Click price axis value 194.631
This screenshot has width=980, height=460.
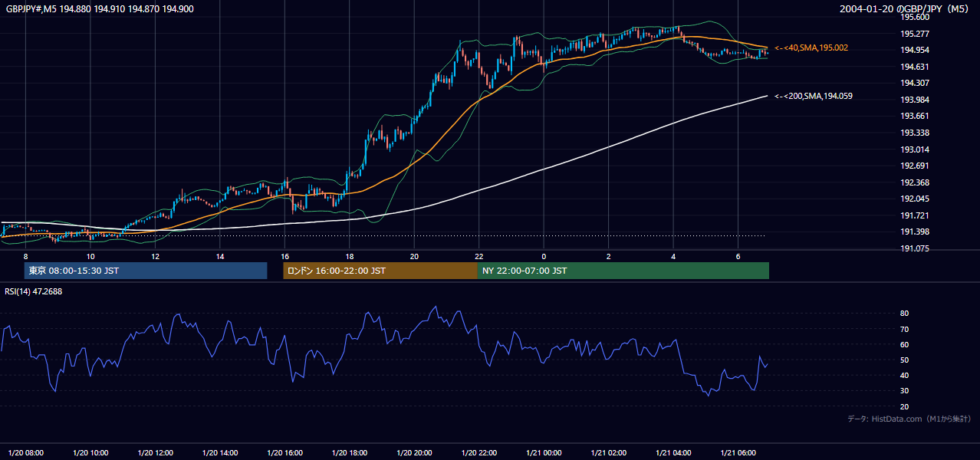pyautogui.click(x=915, y=67)
